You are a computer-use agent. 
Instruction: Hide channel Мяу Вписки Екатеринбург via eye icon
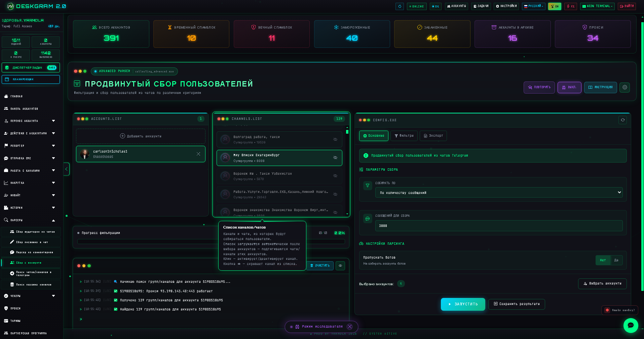335,158
